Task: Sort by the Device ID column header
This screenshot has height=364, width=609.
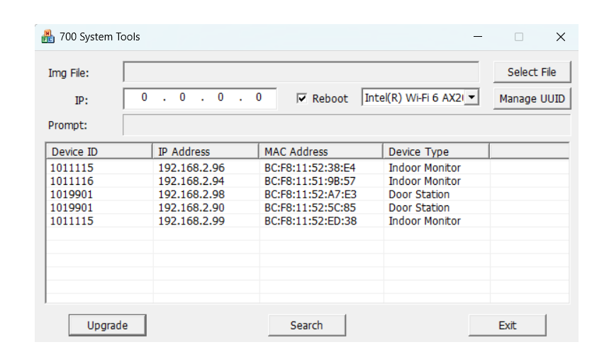Action: pyautogui.click(x=99, y=152)
